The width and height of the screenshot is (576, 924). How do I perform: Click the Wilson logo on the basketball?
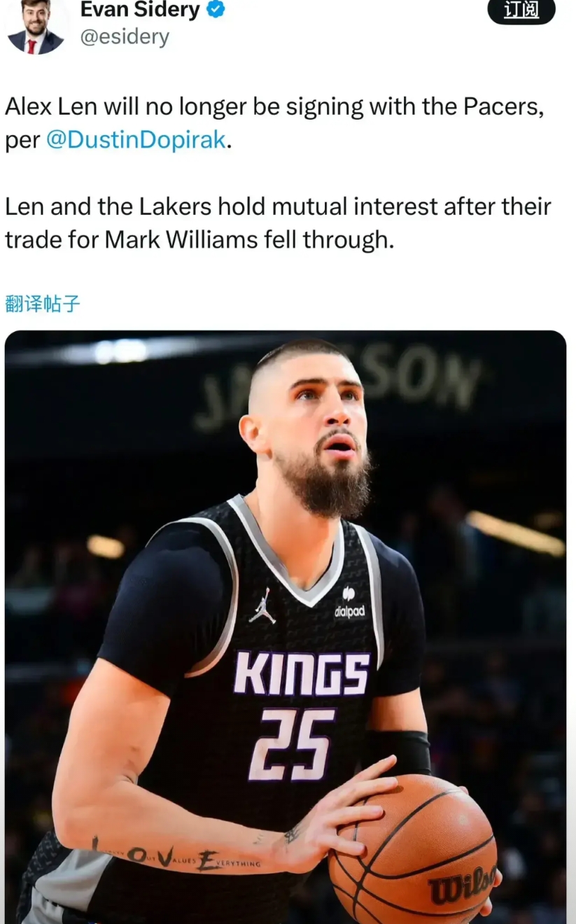coord(462,888)
